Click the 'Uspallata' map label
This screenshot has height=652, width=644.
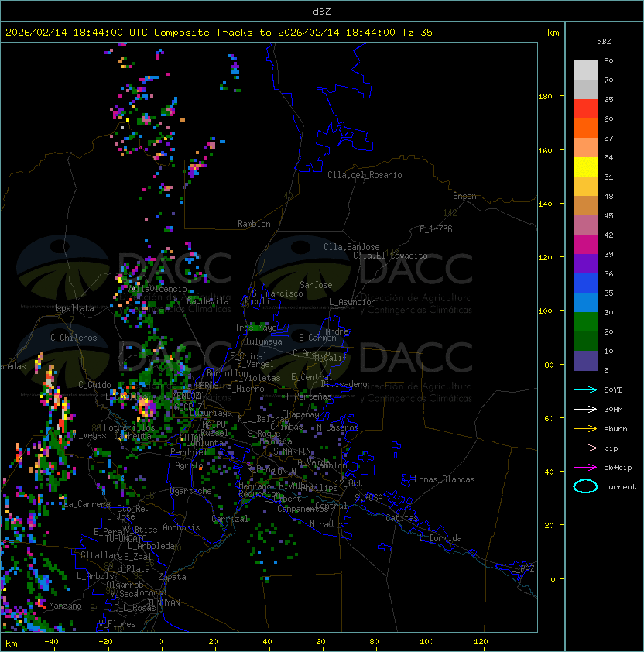pos(73,308)
